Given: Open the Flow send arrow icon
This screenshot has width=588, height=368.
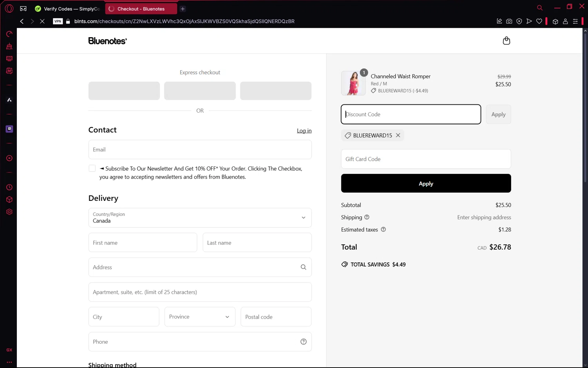Looking at the screenshot, I should coord(529,21).
